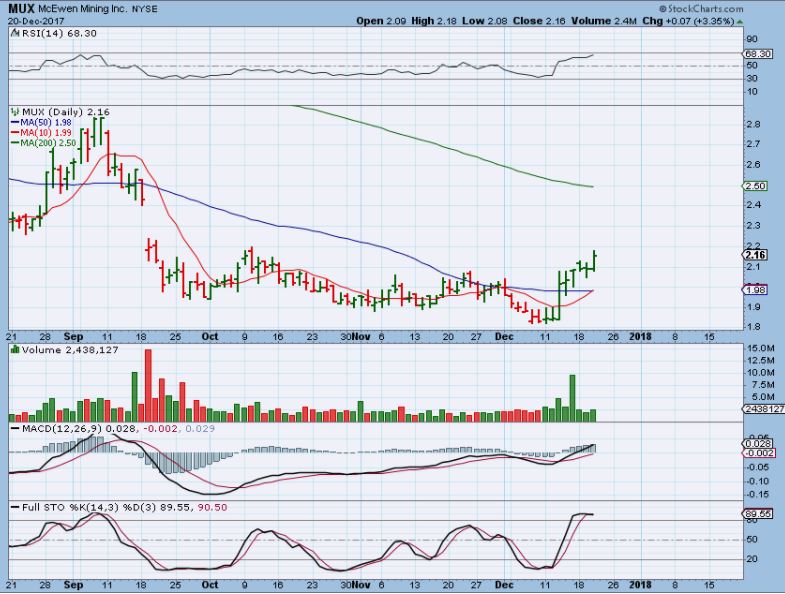Screen dimensions: 785x594
Task: Click the Nov label on bottom date axis
Action: point(361,585)
